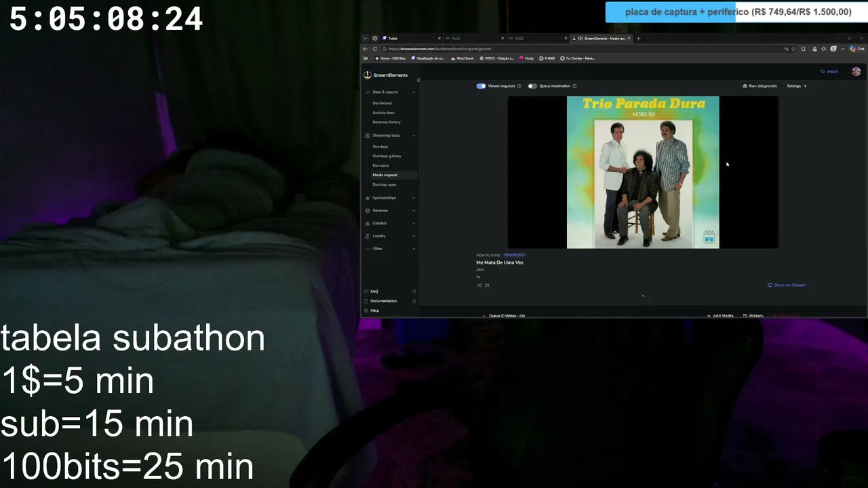
Task: Reload the page with the refresh icon
Action: pyautogui.click(x=375, y=49)
